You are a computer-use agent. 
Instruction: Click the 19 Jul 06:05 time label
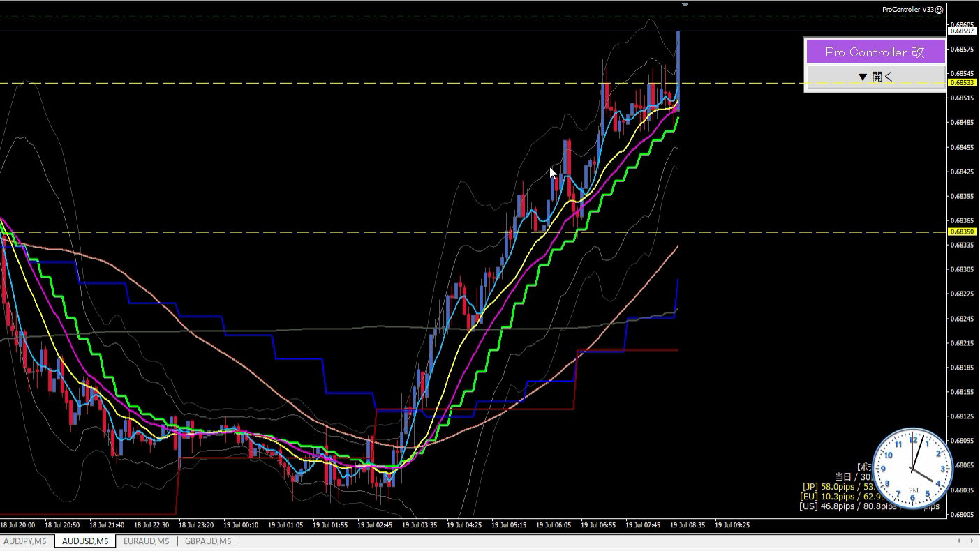[x=554, y=525]
